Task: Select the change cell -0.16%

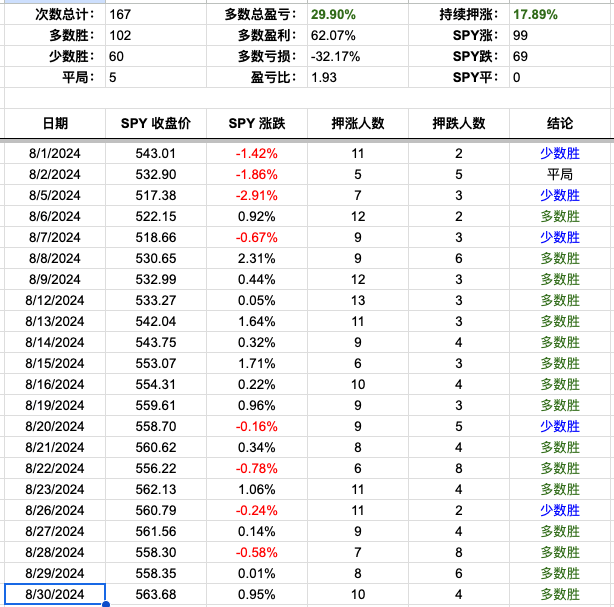Action: 257,426
